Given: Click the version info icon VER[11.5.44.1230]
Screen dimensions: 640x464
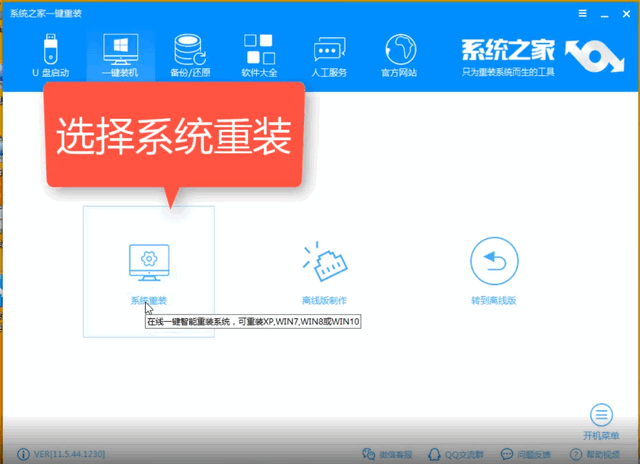Looking at the screenshot, I should tap(10, 455).
